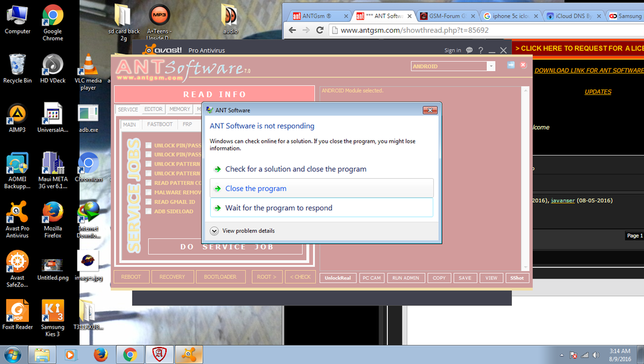Open Avast chat feedback icon
This screenshot has height=364, width=644.
click(x=469, y=50)
